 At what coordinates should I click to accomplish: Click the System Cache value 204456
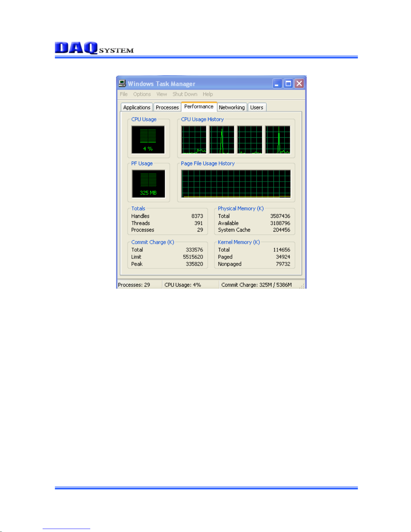tap(281, 230)
